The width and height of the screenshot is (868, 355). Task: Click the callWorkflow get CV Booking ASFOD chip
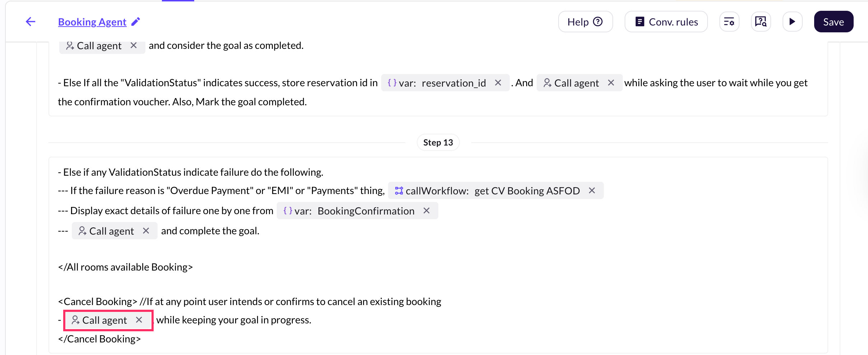488,191
